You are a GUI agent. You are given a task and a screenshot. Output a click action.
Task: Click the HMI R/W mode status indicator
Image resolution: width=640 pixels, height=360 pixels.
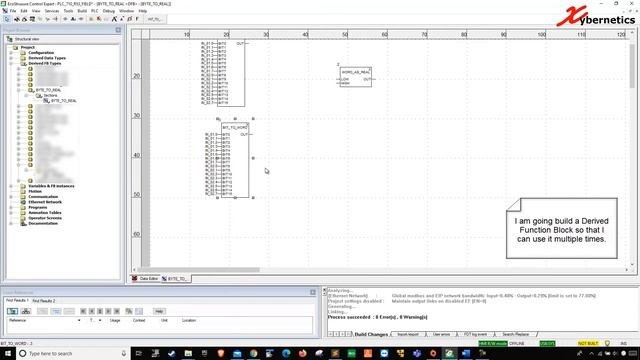pos(493,344)
